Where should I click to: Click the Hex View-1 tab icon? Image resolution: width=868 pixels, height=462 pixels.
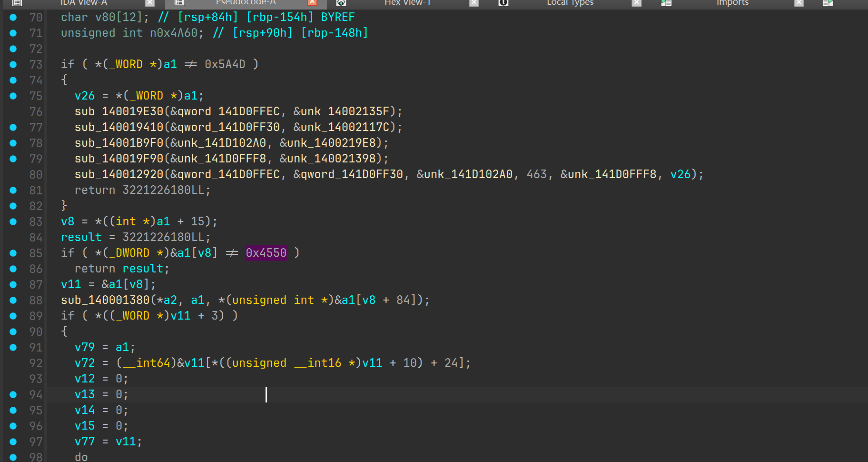[x=341, y=2]
